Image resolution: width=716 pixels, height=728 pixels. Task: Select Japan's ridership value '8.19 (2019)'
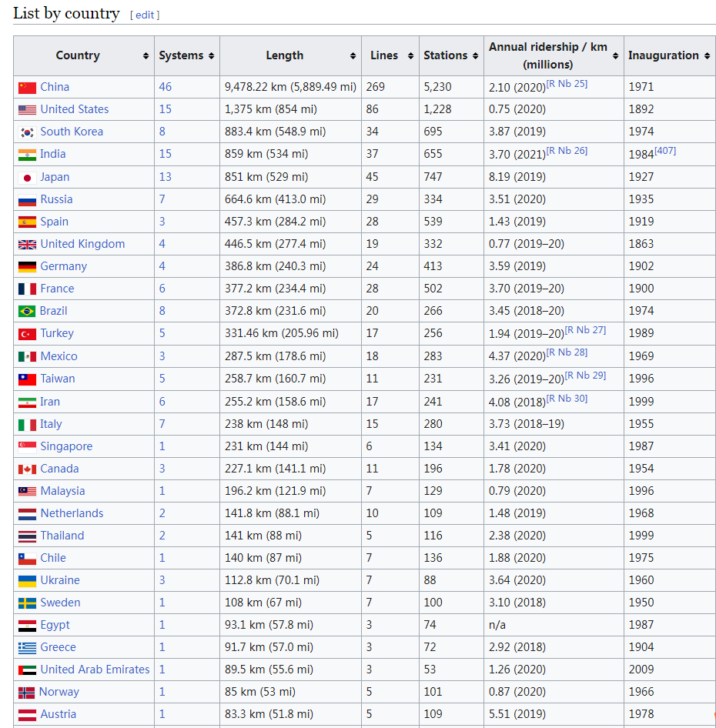coord(517,177)
